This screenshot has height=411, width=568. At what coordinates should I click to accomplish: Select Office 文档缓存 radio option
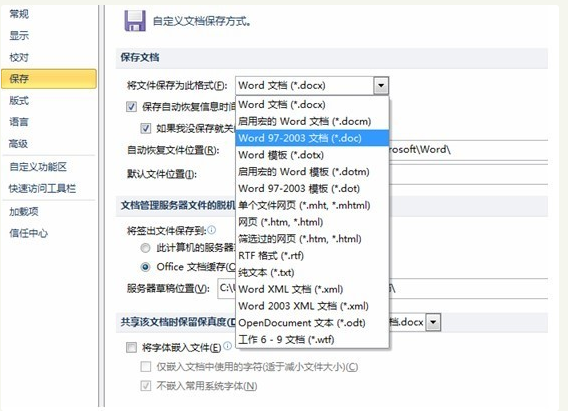point(145,267)
